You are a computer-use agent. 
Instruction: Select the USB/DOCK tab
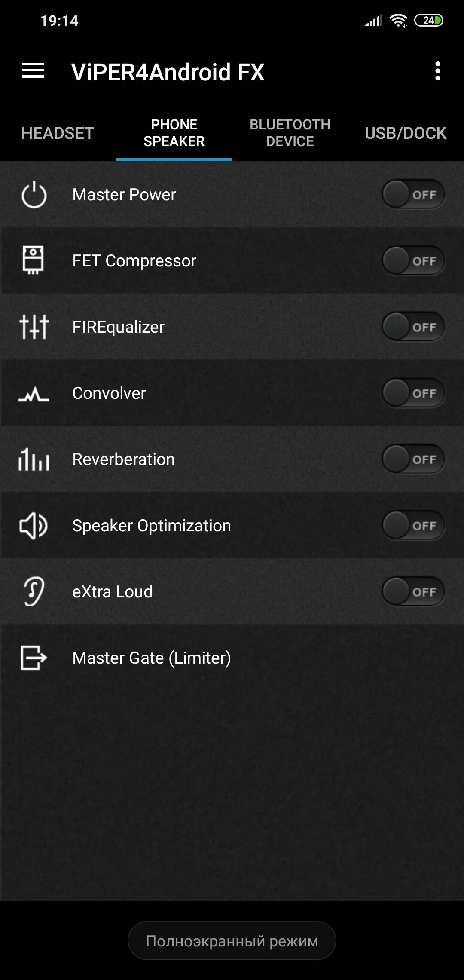coord(406,133)
